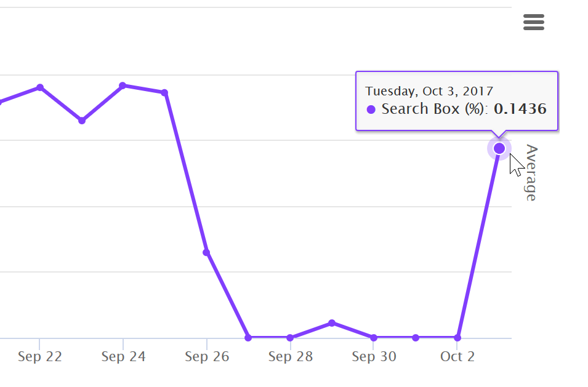
Task: Toggle the Search Box series visibility
Action: click(x=370, y=109)
